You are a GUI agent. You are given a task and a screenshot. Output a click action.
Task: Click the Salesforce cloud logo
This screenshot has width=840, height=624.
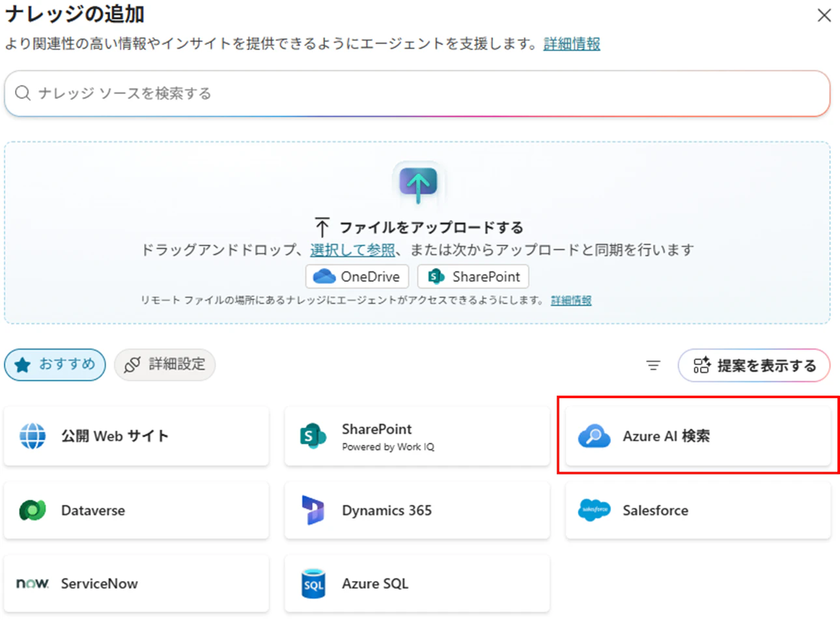coord(595,510)
